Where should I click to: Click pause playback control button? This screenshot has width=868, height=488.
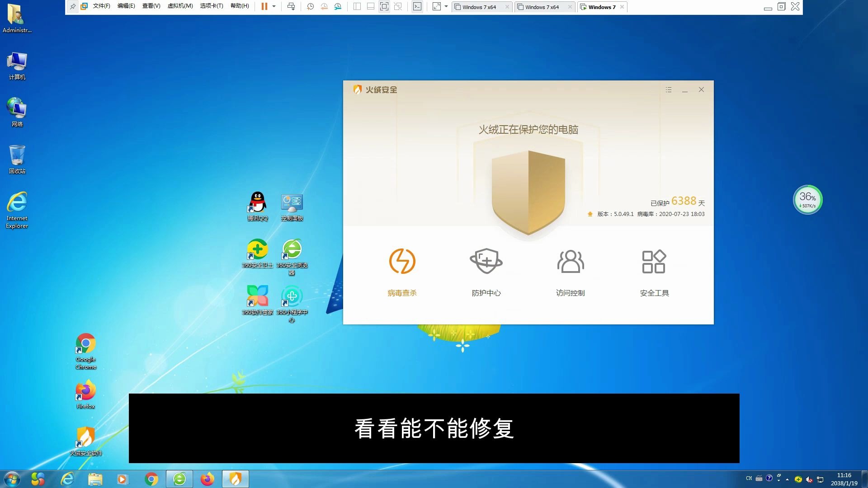264,7
